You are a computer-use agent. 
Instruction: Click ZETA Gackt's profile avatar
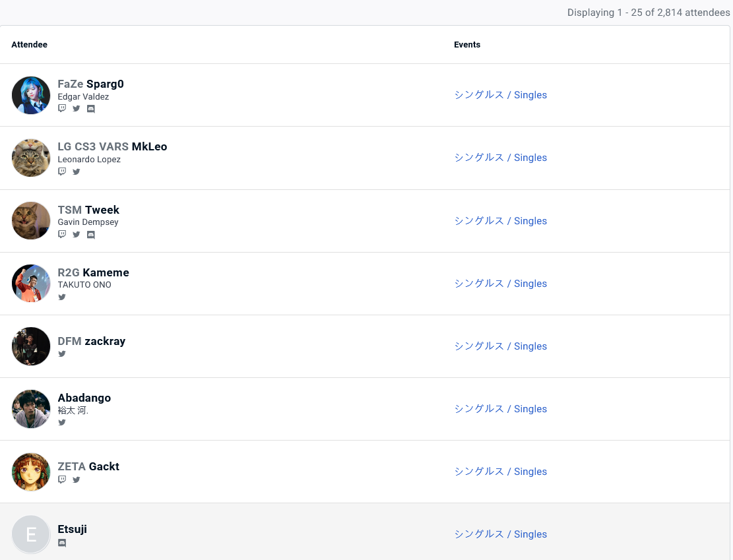(31, 472)
